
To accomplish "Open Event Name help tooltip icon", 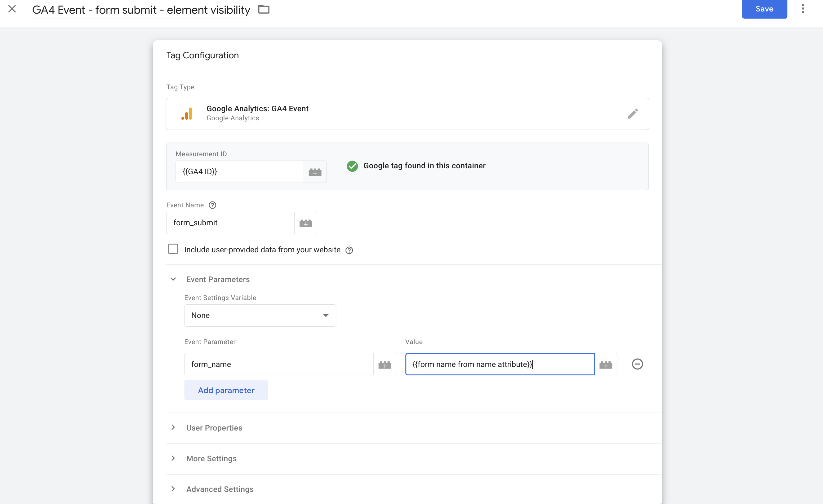I will pos(212,205).
